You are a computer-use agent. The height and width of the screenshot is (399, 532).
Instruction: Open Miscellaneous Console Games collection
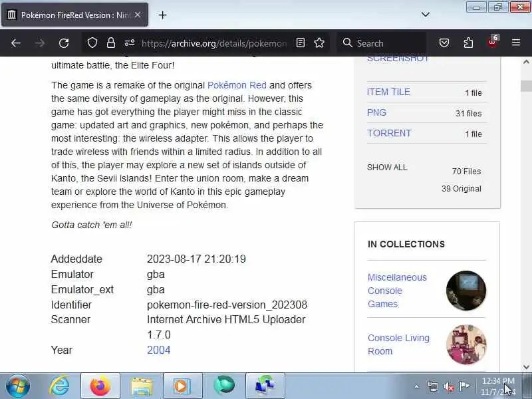[397, 291]
